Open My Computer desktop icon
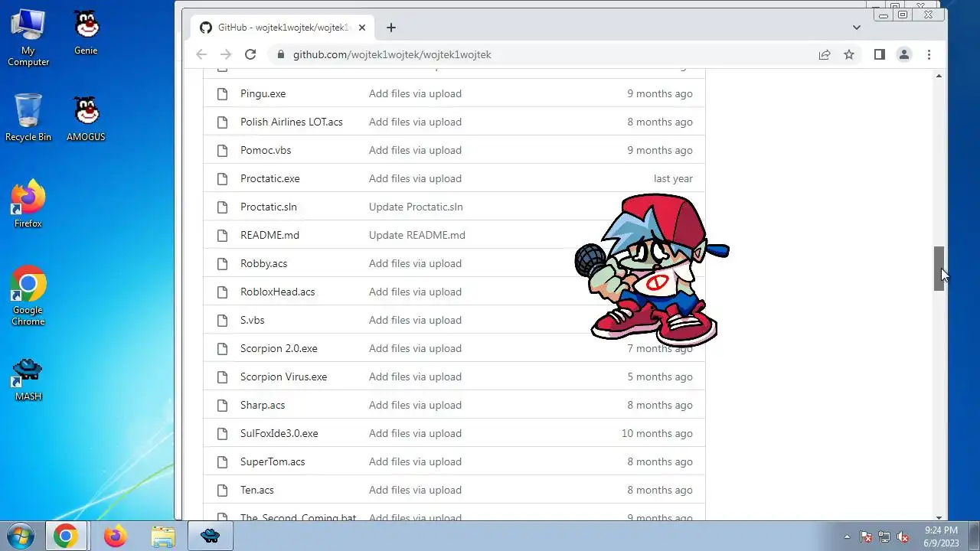Screen dimensions: 980x551 click(x=28, y=37)
